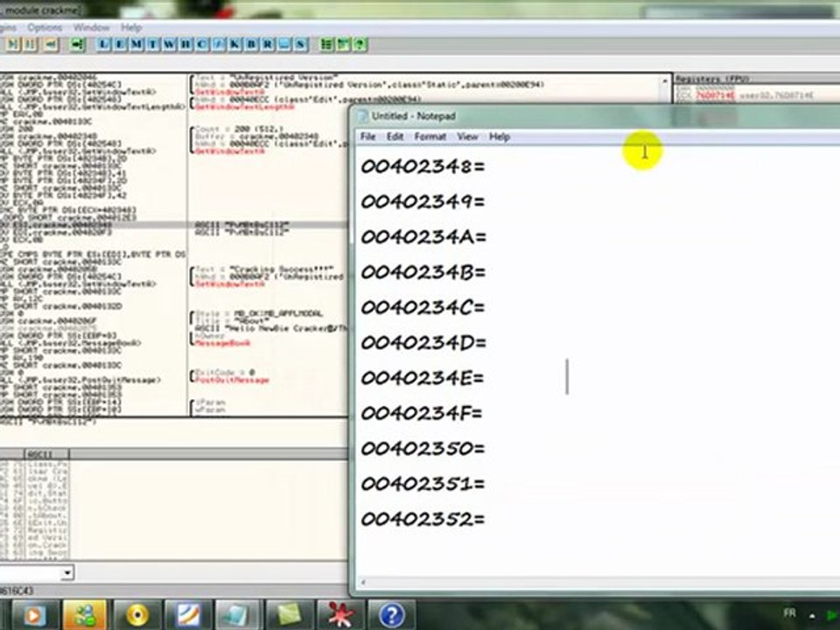Click the Trace into toolbar icon in OllyDbg

13,45
